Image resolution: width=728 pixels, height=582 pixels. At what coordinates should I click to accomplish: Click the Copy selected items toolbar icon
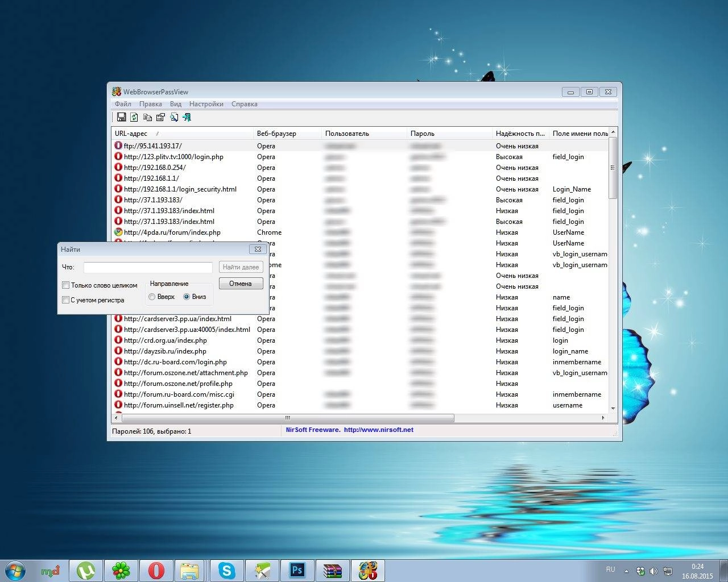[x=147, y=117]
